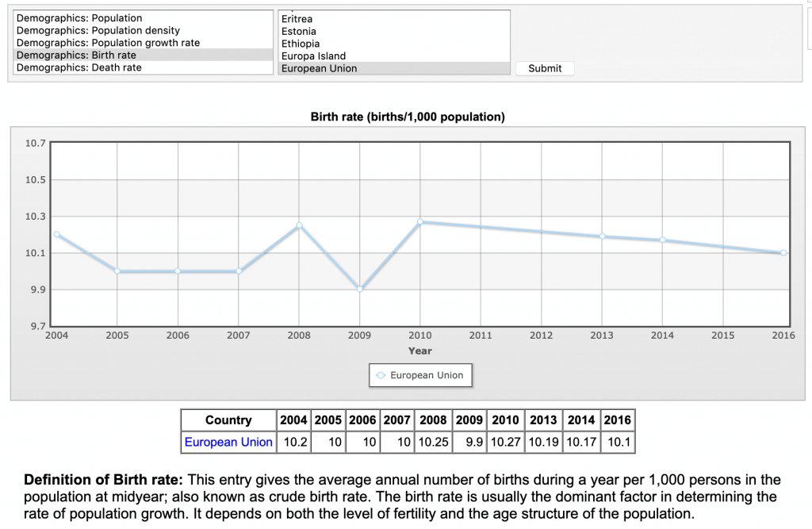Select the 'Demographics: Birth rate' option
Viewport: 812px width, 529px height.
click(143, 56)
